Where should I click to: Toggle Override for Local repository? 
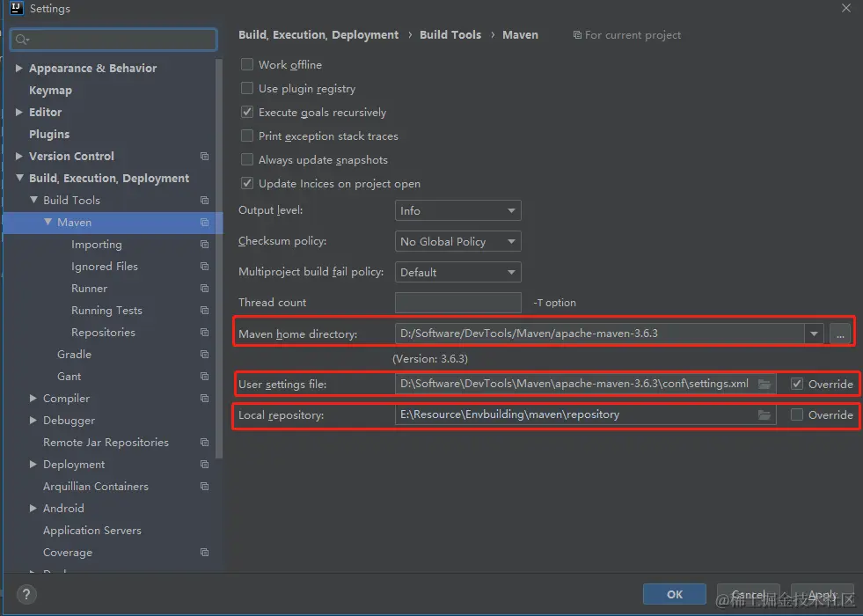[797, 415]
